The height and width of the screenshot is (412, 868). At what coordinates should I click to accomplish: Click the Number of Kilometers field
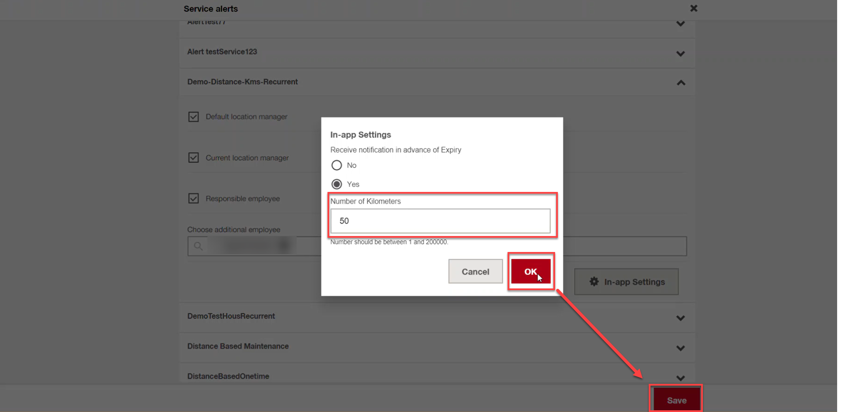click(x=440, y=221)
